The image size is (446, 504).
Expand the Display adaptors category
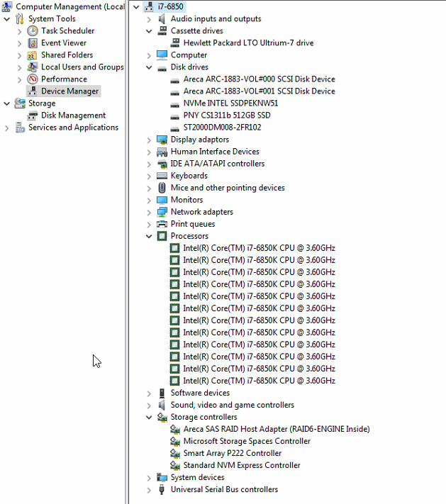[149, 140]
